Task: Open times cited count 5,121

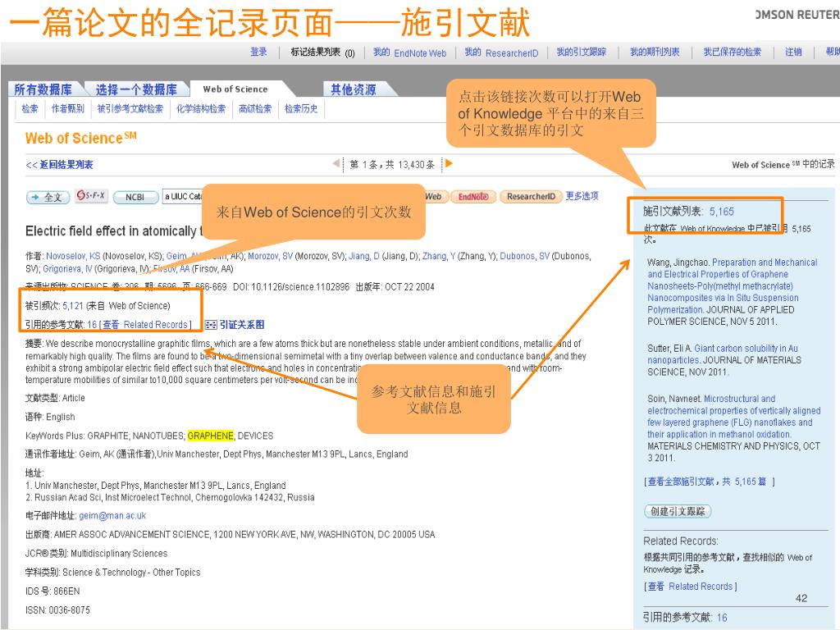Action: pyautogui.click(x=73, y=306)
